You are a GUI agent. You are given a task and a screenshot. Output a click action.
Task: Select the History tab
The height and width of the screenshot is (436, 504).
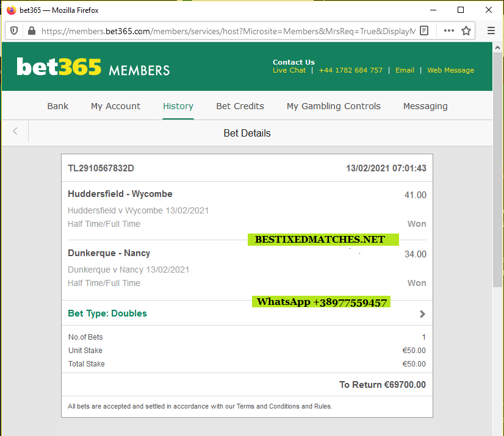tap(178, 106)
